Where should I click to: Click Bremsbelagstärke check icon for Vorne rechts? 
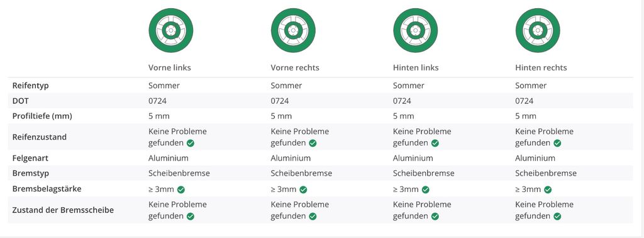click(x=303, y=190)
